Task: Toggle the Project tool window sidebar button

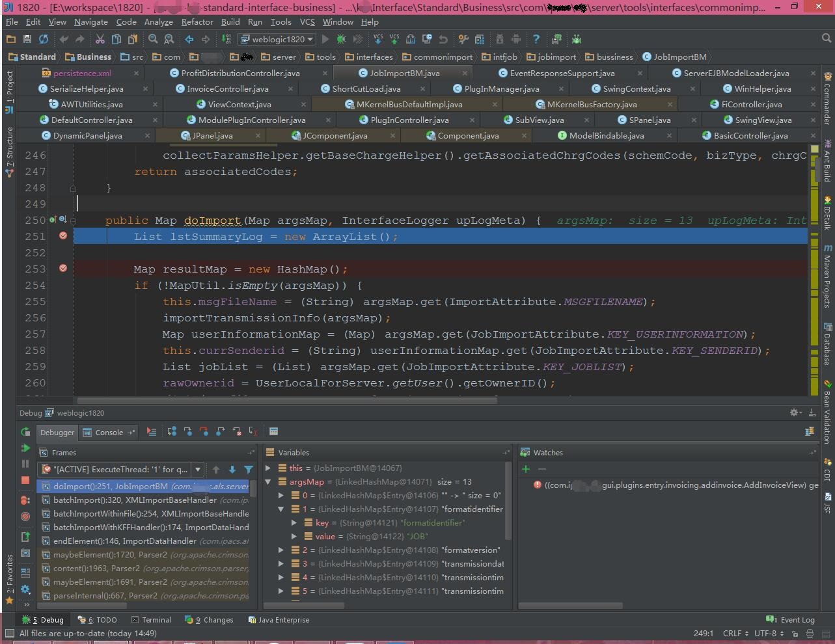Action: pyautogui.click(x=9, y=91)
